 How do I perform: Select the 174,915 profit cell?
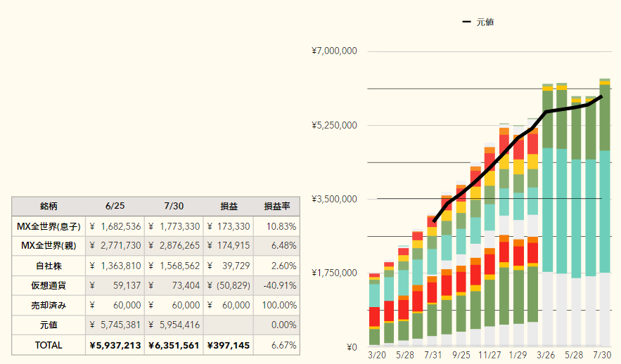[x=229, y=246]
